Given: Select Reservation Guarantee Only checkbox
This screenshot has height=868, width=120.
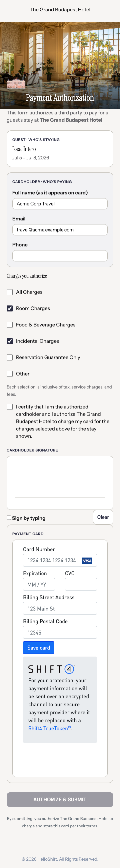Looking at the screenshot, I should tap(10, 357).
